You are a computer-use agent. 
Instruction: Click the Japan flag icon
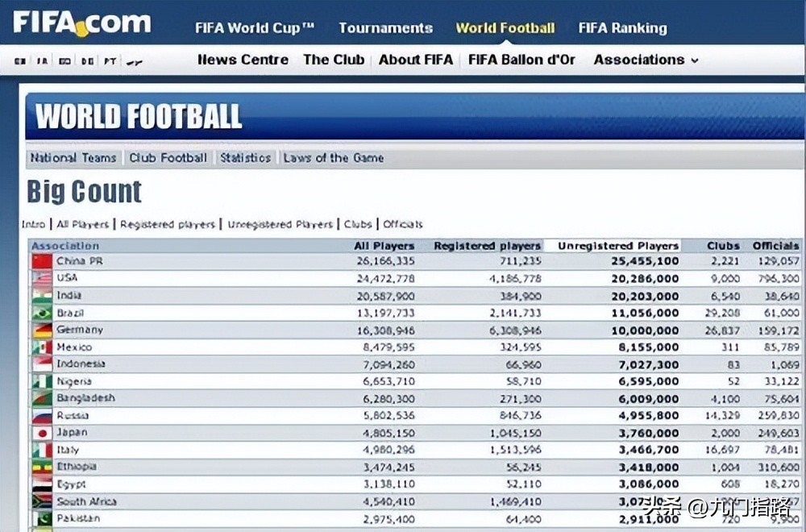tap(42, 433)
